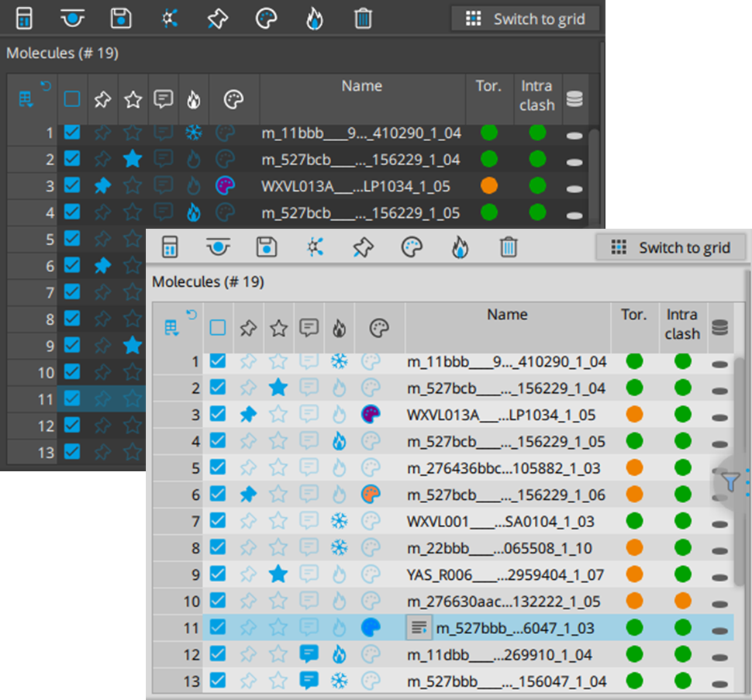
Task: Toggle pin on row 6 in dark table
Action: click(x=102, y=266)
